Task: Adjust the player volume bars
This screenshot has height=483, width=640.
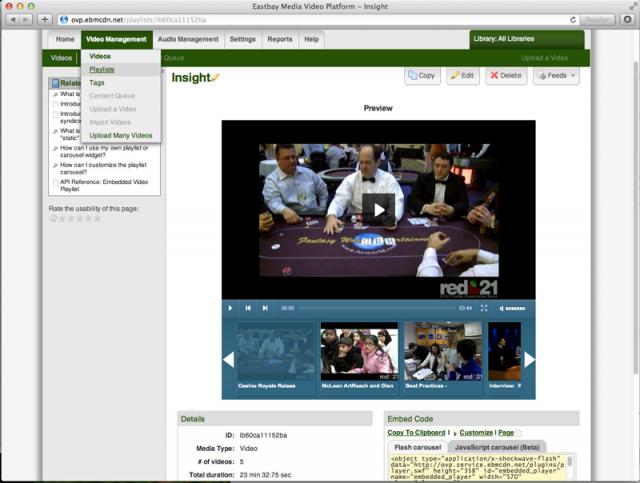Action: 515,309
